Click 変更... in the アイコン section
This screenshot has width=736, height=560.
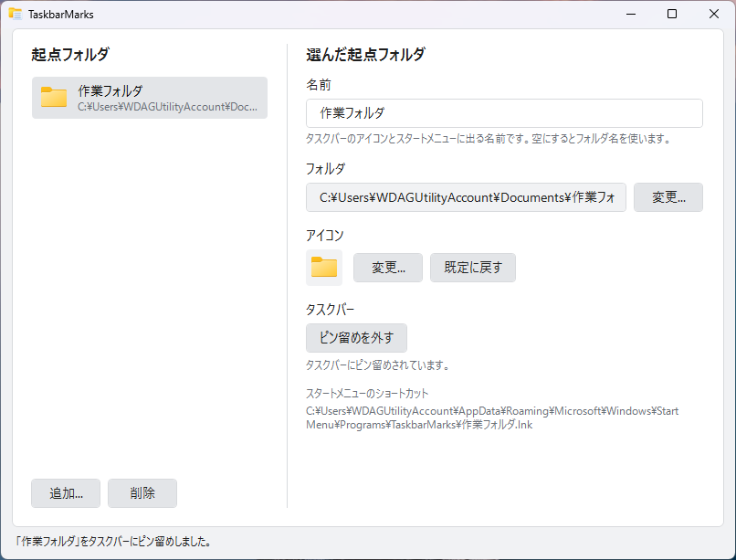pos(388,268)
